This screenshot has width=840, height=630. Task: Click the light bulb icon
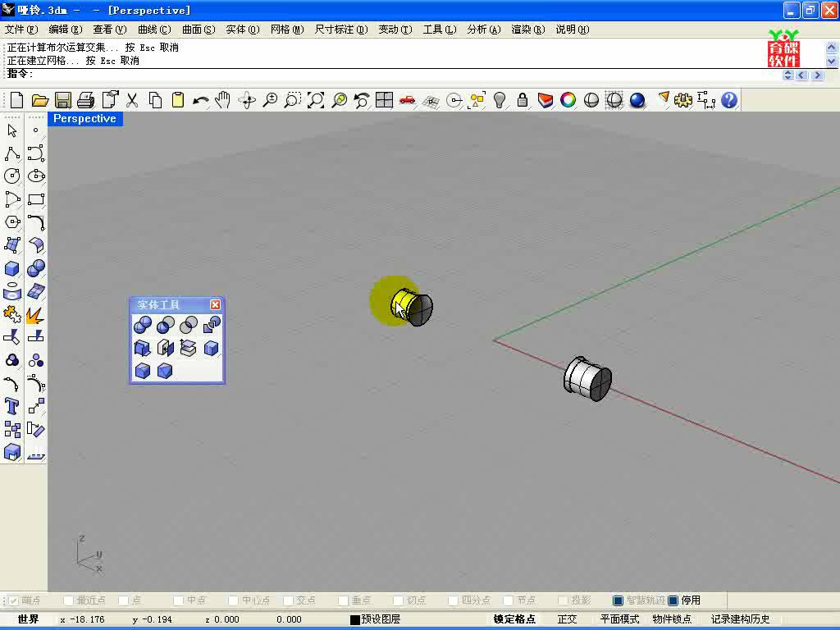click(500, 100)
